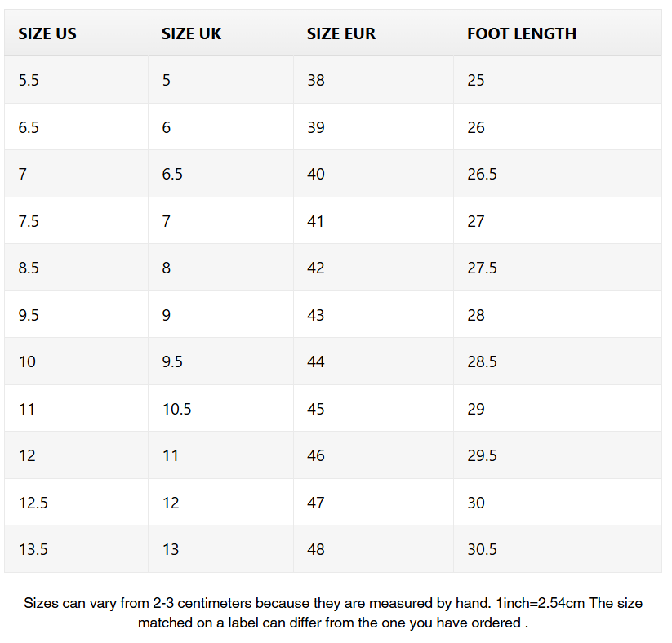This screenshot has height=643, width=672.
Task: Select the US size 5.5 cell
Action: [76, 80]
